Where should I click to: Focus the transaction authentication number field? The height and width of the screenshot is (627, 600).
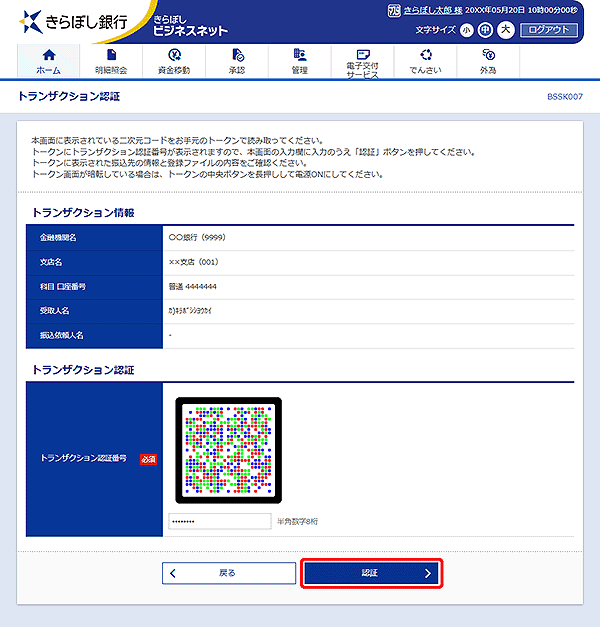tap(220, 521)
